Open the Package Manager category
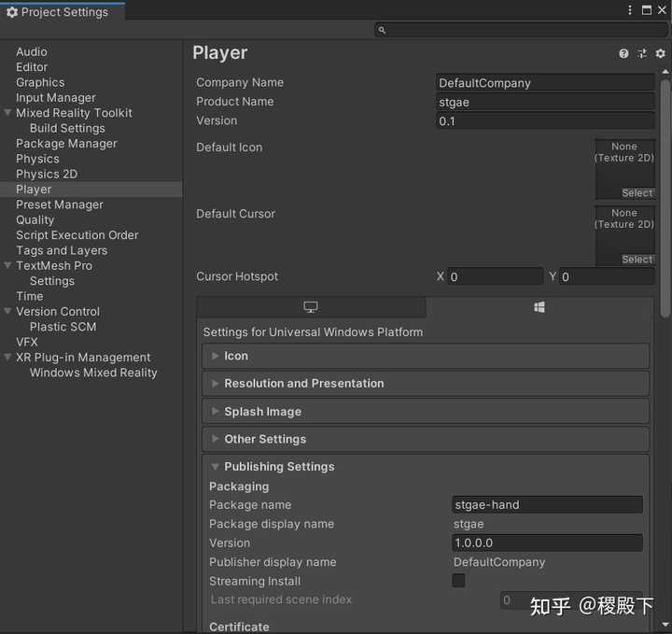672x634 pixels. click(66, 144)
